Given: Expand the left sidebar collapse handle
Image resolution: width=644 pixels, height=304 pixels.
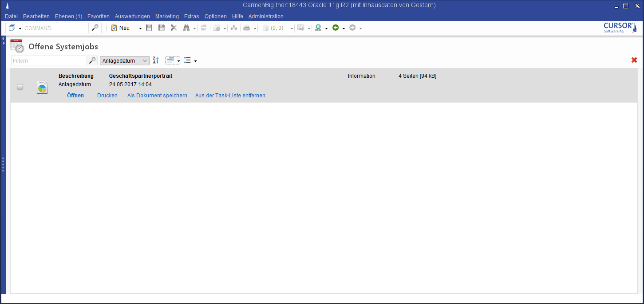Looking at the screenshot, I should 3,41.
